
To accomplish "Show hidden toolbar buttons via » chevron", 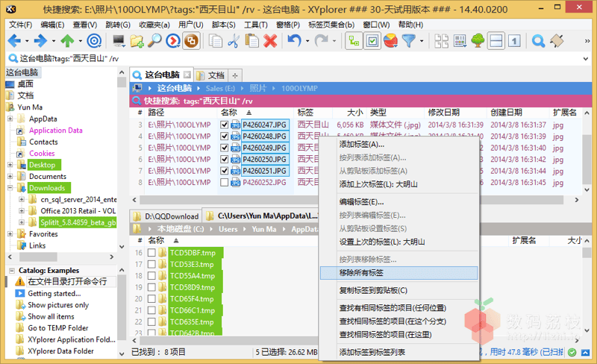I will pyautogui.click(x=587, y=41).
